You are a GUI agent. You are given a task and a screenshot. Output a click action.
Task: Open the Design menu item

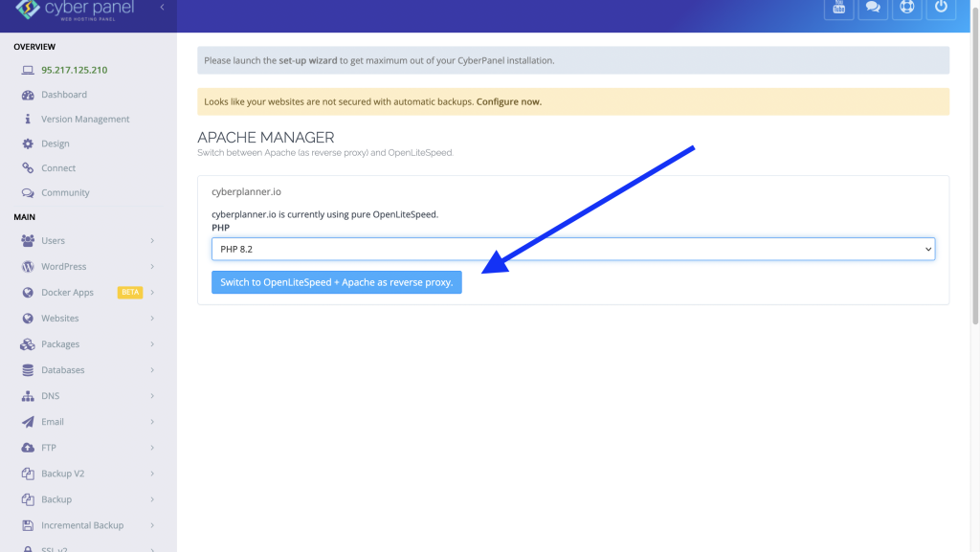tap(55, 144)
